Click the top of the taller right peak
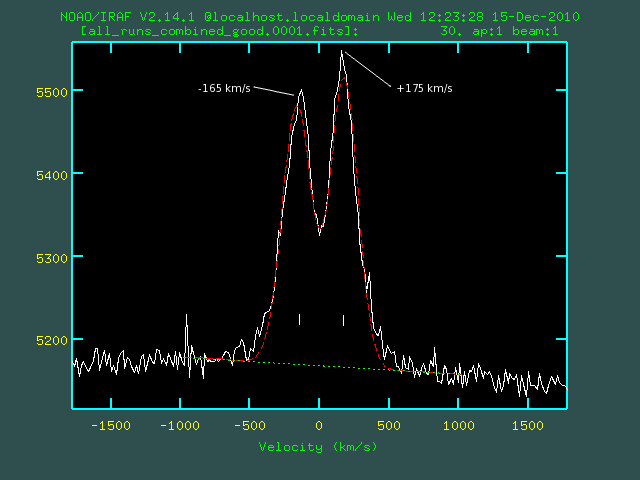 [x=342, y=52]
